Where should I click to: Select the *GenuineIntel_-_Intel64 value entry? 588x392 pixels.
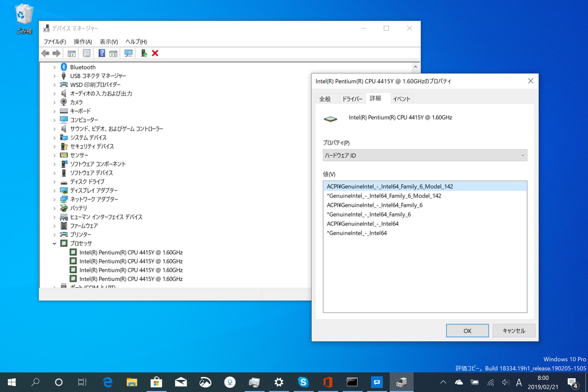(356, 233)
